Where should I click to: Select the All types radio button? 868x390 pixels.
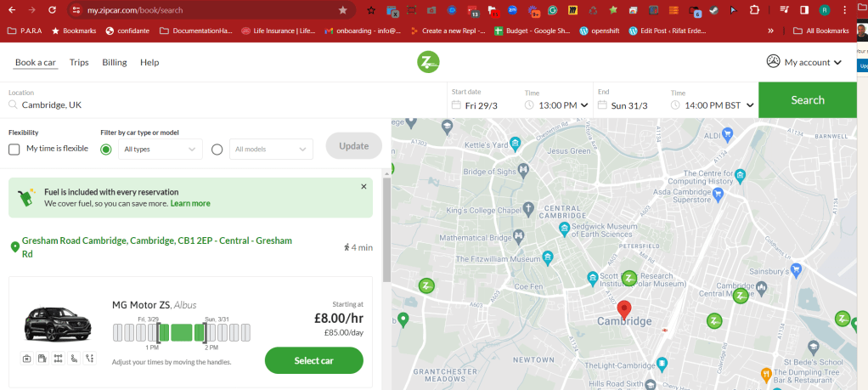coord(106,149)
